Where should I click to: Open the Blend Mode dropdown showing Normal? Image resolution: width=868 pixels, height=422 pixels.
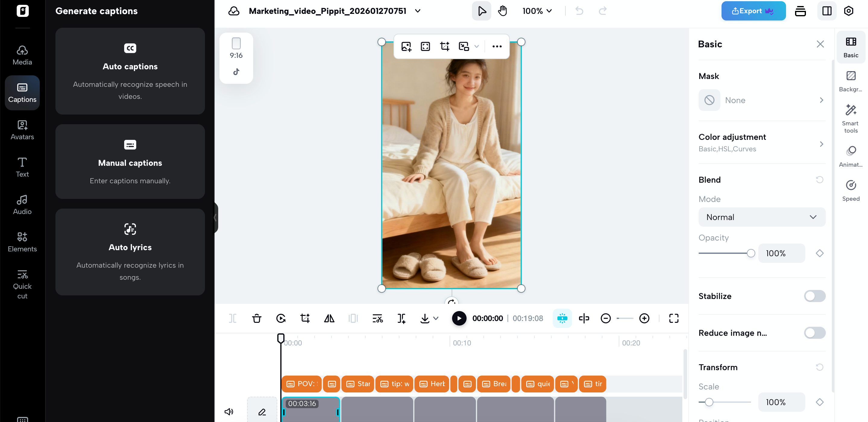[762, 217]
